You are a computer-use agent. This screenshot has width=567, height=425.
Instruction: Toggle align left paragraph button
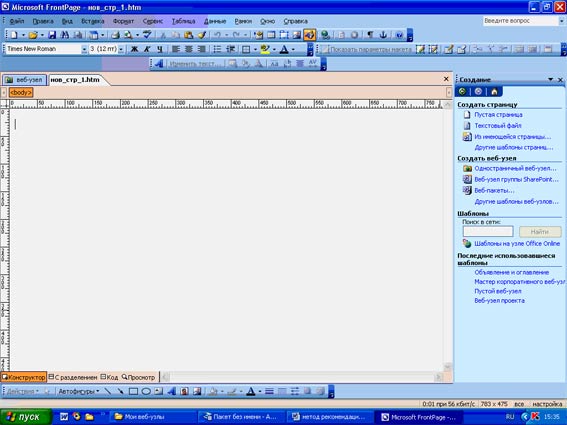[x=176, y=49]
